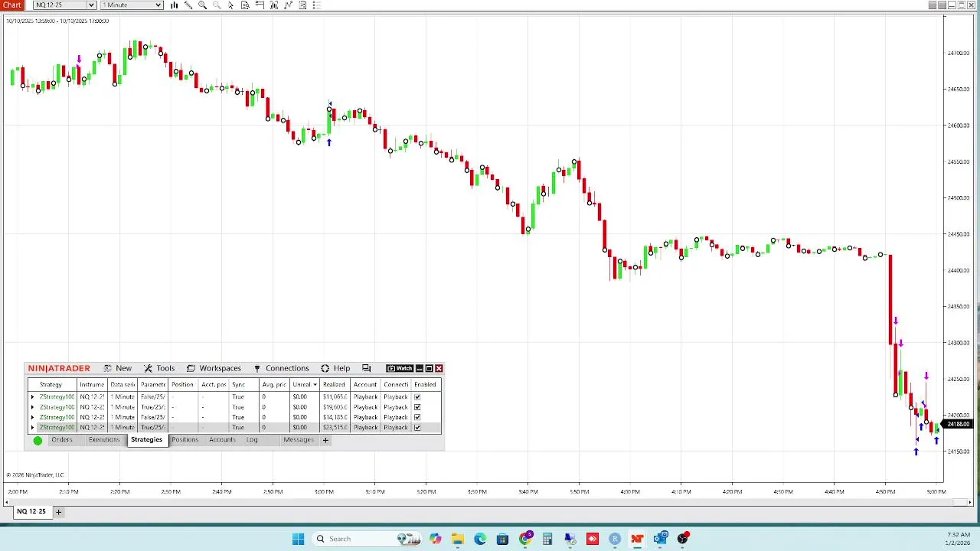980x551 pixels.
Task: Open Calculator from the taskbar
Action: click(547, 539)
